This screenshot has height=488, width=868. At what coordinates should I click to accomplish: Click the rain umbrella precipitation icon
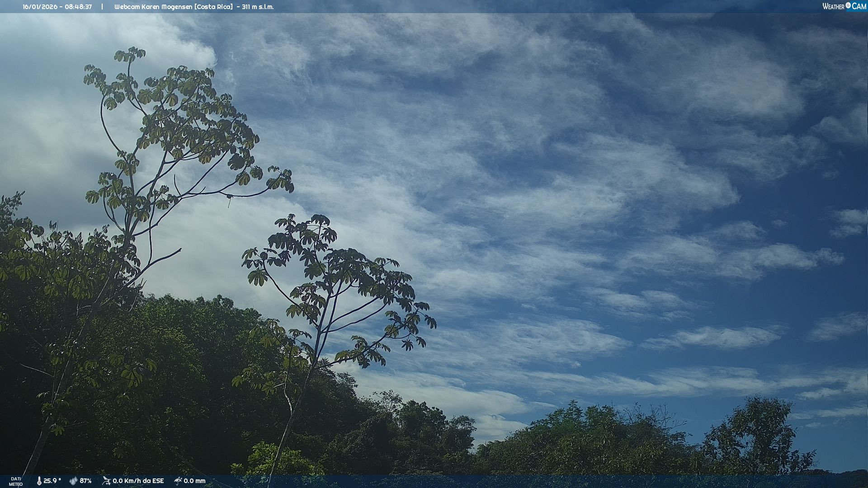pos(178,481)
